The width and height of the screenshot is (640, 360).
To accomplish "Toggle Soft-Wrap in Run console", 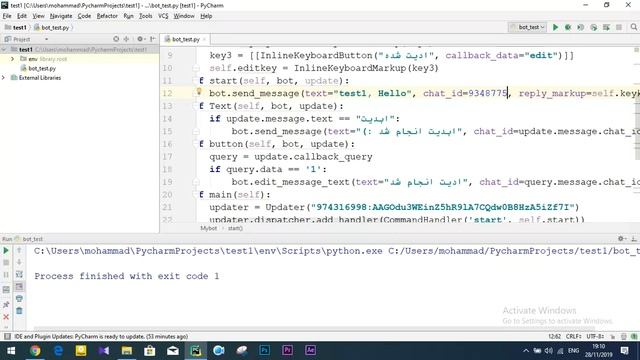I will coord(19,275).
